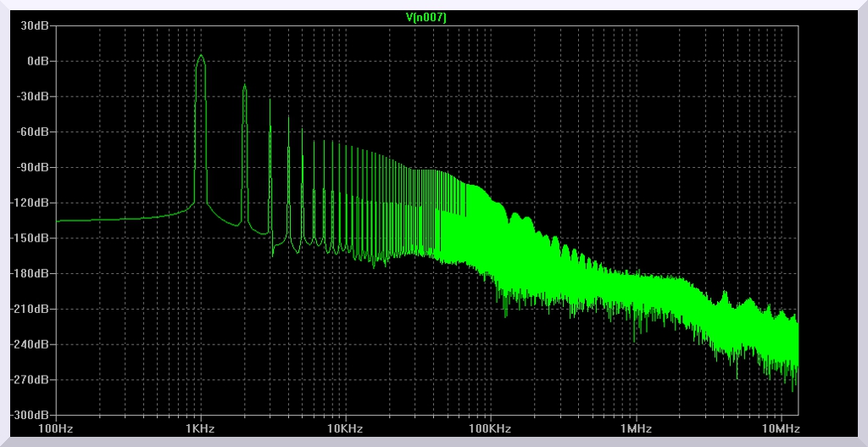Click the -300dB label at axis bottom
Viewport: 868px width, 447px height.
[x=31, y=415]
